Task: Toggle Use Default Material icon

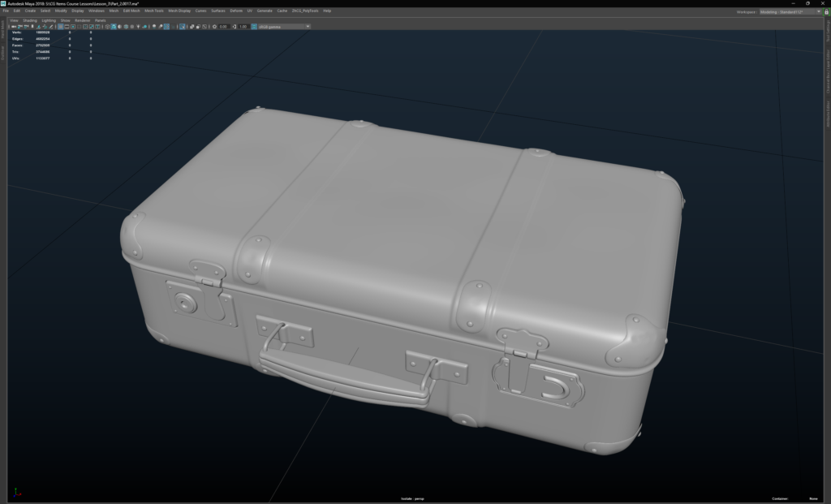Action: point(120,27)
